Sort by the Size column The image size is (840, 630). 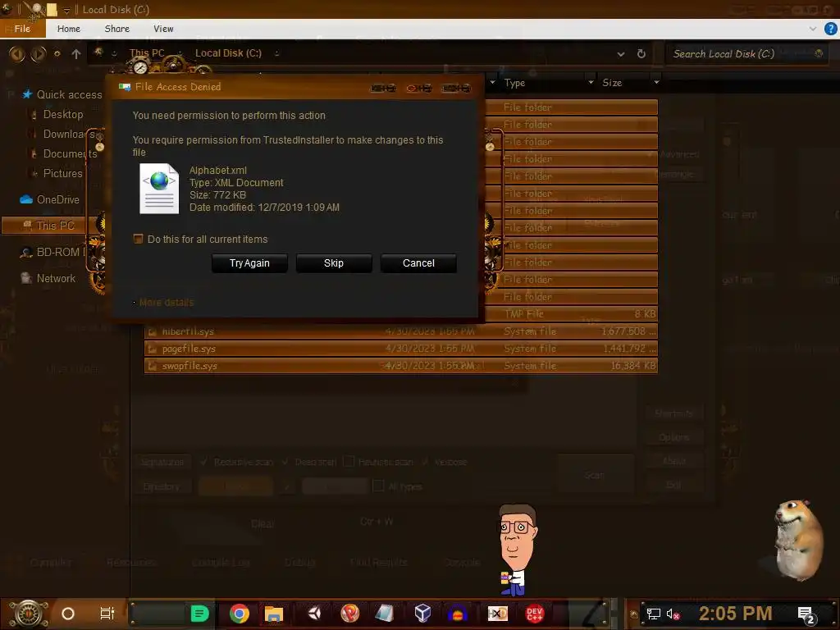pos(612,83)
